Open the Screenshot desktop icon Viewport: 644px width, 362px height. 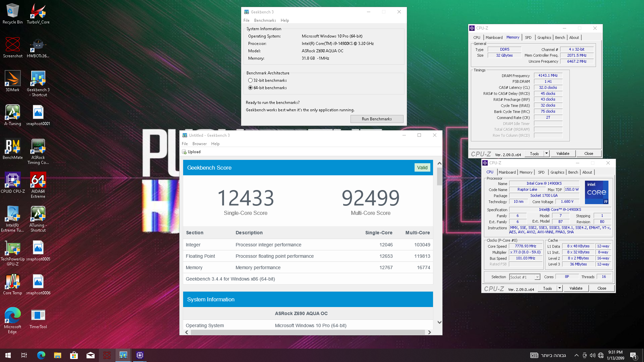(13, 48)
